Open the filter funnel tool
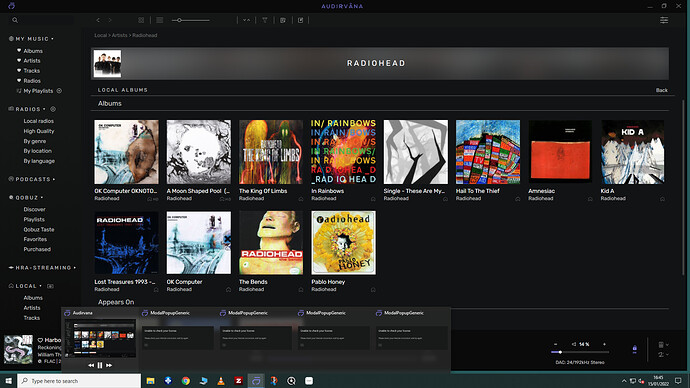This screenshot has width=690, height=388. pos(265,20)
